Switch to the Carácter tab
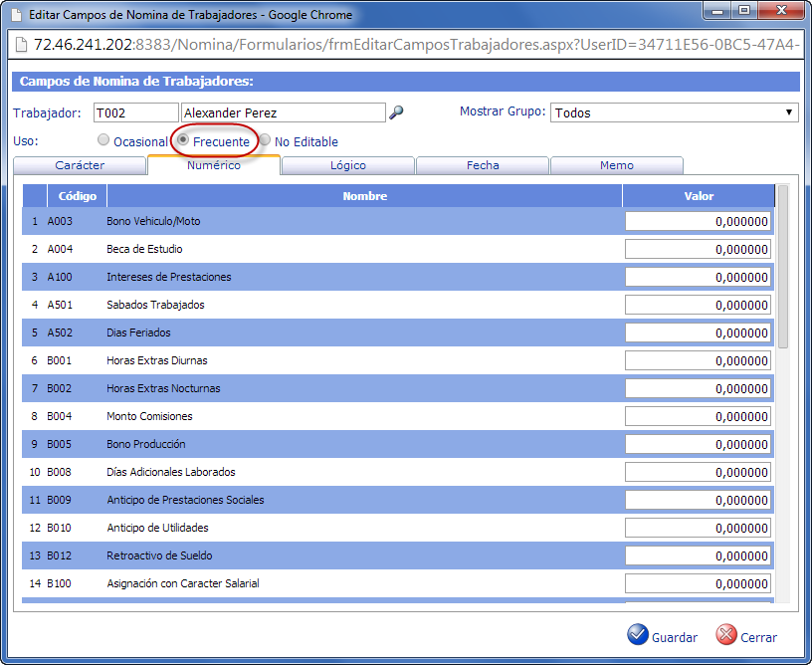The height and width of the screenshot is (665, 812). (80, 165)
